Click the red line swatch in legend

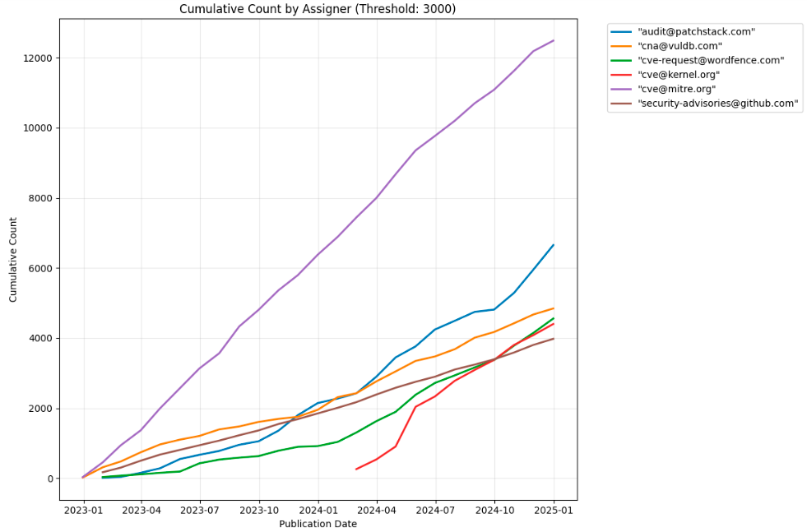[x=621, y=75]
